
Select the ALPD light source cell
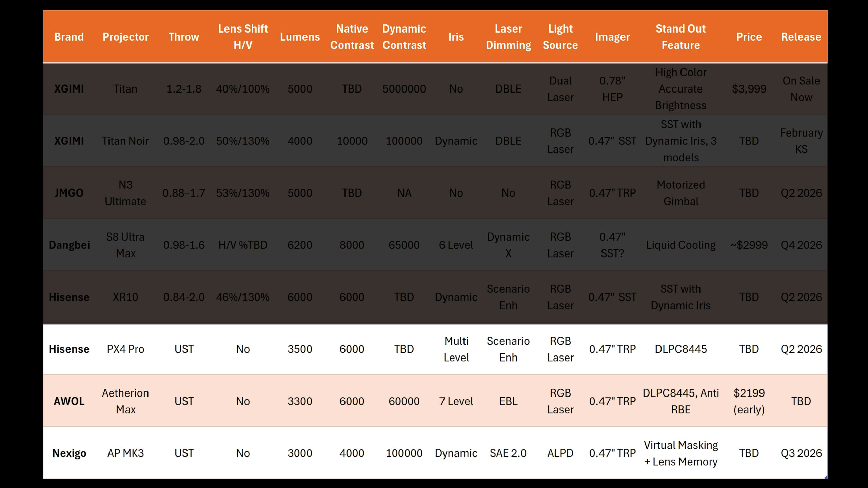point(560,453)
